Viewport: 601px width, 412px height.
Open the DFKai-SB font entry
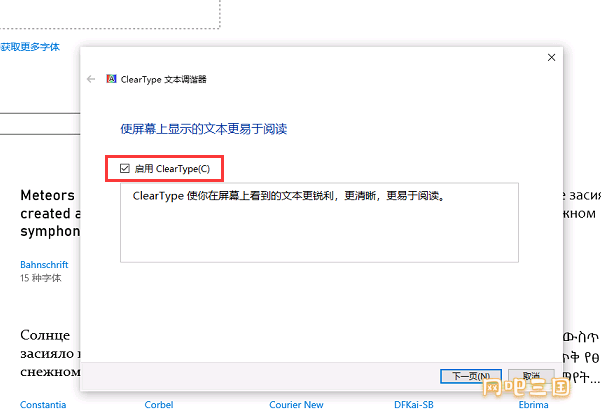point(414,405)
